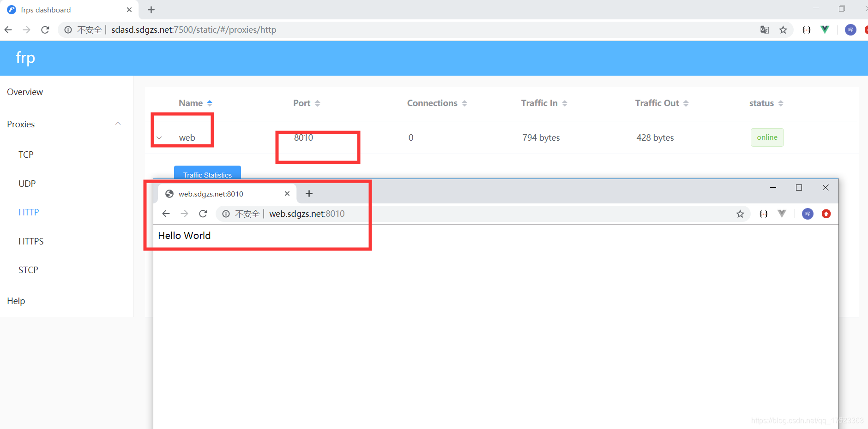Screen dimensions: 868x429
Task: Bookmark web.sdgzs.net page with star icon
Action: pos(740,214)
